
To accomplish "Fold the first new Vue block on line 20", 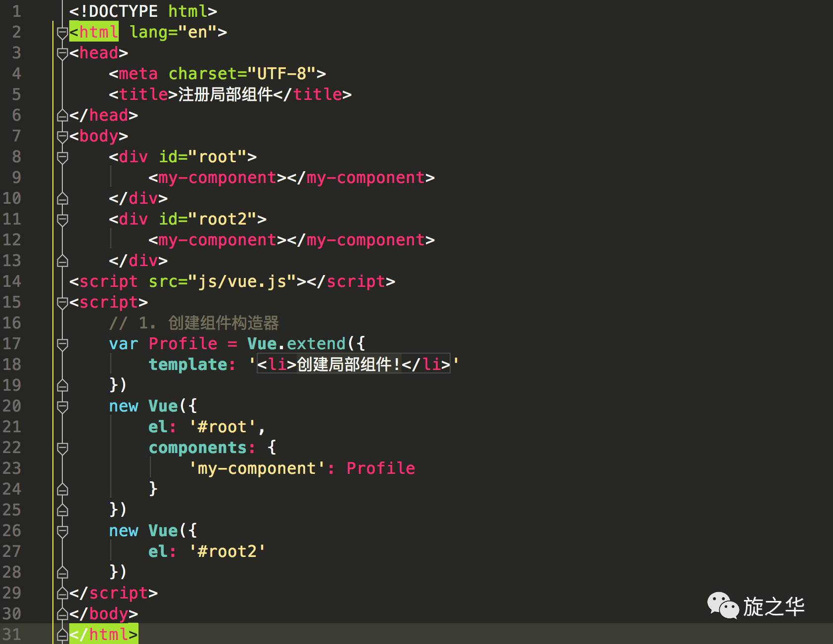I will pyautogui.click(x=62, y=407).
